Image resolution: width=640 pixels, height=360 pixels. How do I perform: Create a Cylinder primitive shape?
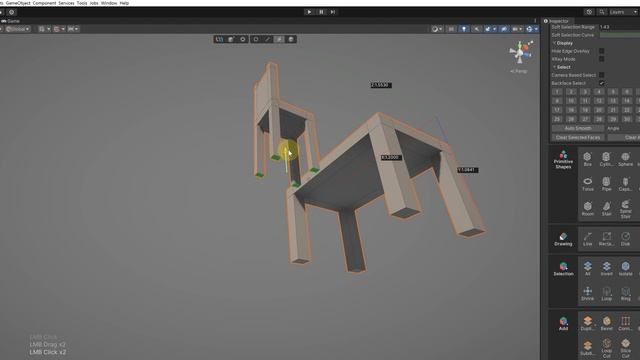point(606,159)
